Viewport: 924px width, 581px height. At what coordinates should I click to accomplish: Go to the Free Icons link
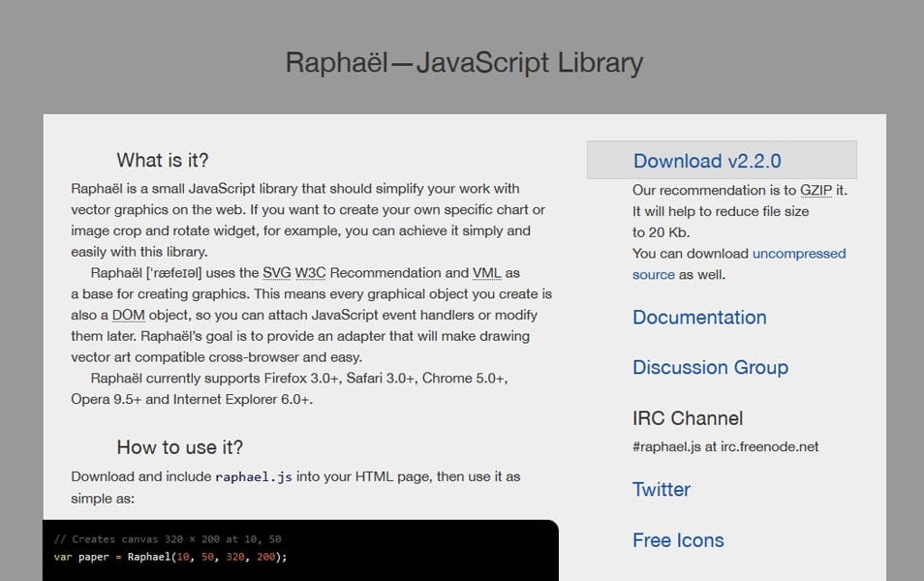pos(678,540)
